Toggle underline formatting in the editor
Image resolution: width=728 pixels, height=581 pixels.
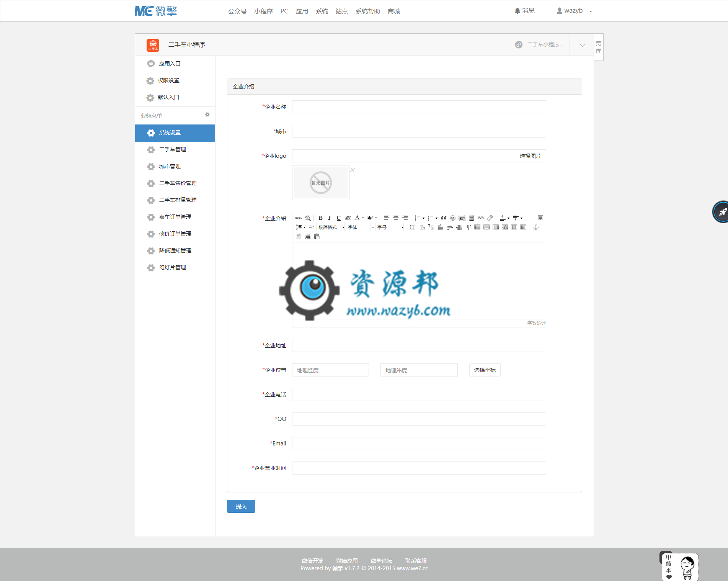(338, 218)
